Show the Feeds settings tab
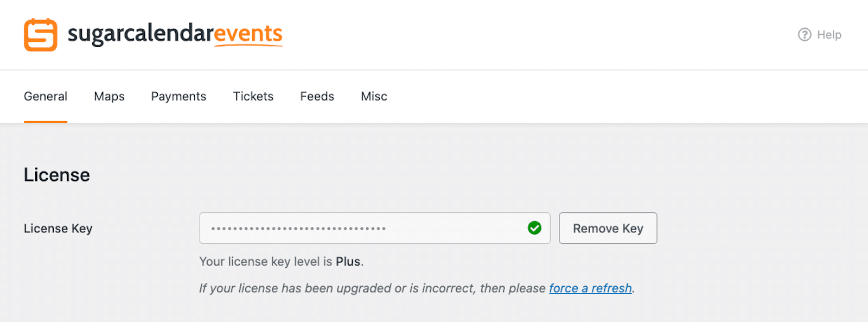Screen dimensions: 868x322 (x=317, y=97)
